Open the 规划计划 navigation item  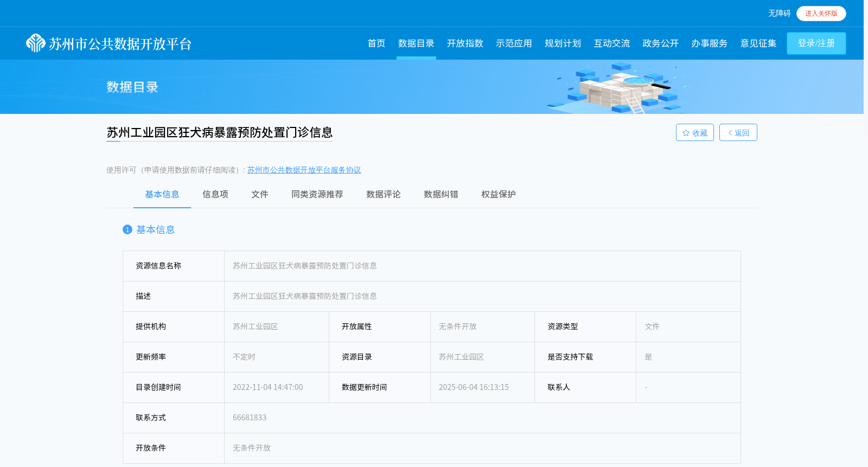[x=563, y=43]
